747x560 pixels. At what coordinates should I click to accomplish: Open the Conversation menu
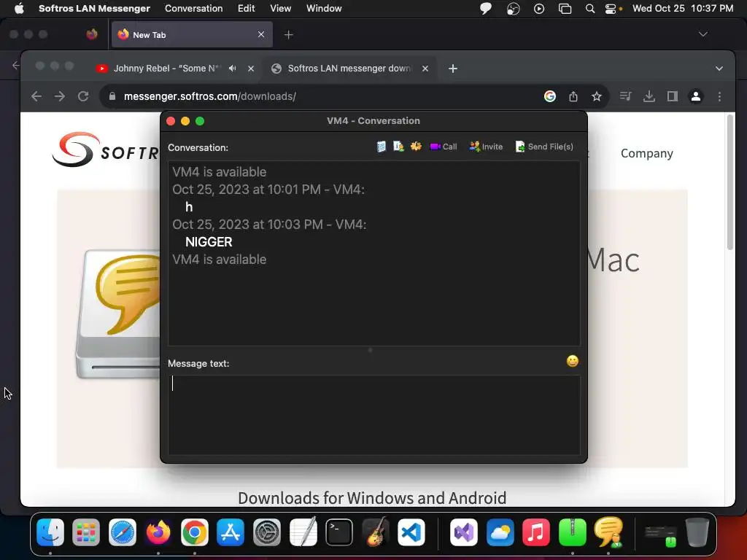193,9
